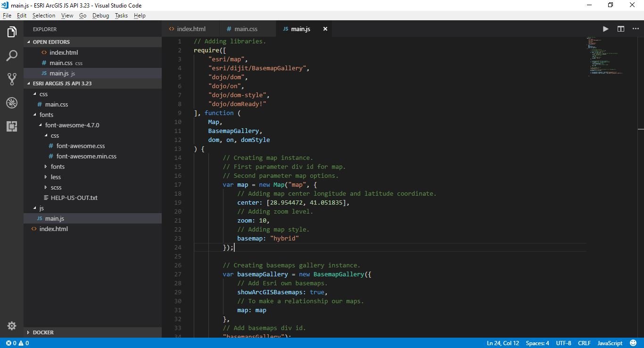Open the Explorer view in activity bar

pyautogui.click(x=12, y=32)
